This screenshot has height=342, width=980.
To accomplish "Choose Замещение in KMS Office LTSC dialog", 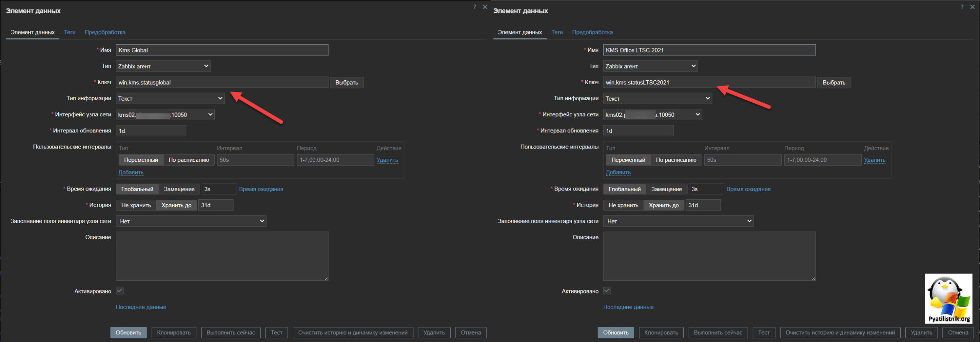I will click(x=666, y=189).
